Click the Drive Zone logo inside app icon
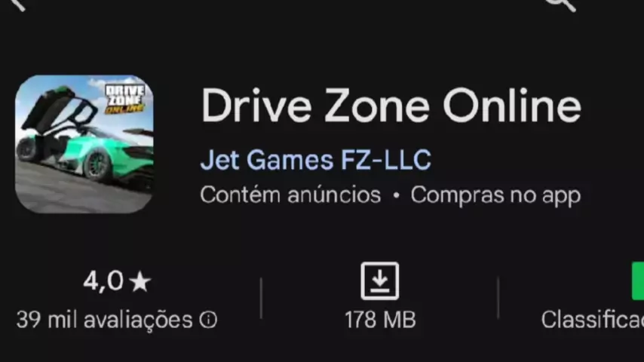The width and height of the screenshot is (644, 362). (x=125, y=99)
